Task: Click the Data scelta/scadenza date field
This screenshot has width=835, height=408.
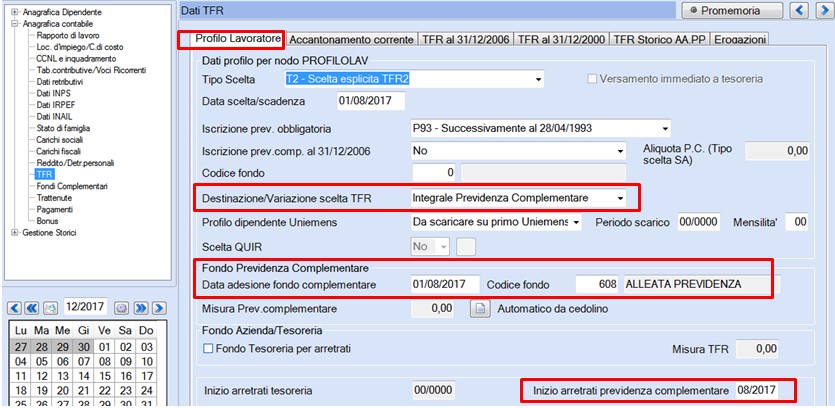Action: point(371,101)
